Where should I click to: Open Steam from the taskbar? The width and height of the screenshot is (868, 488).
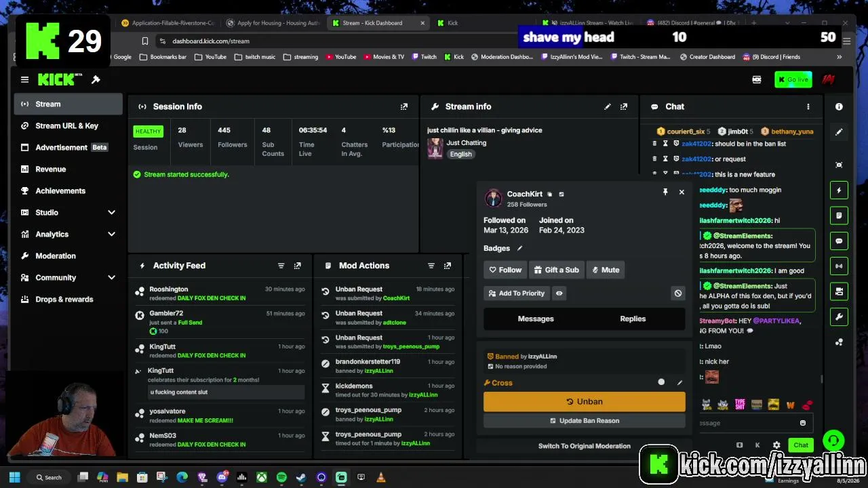click(301, 477)
